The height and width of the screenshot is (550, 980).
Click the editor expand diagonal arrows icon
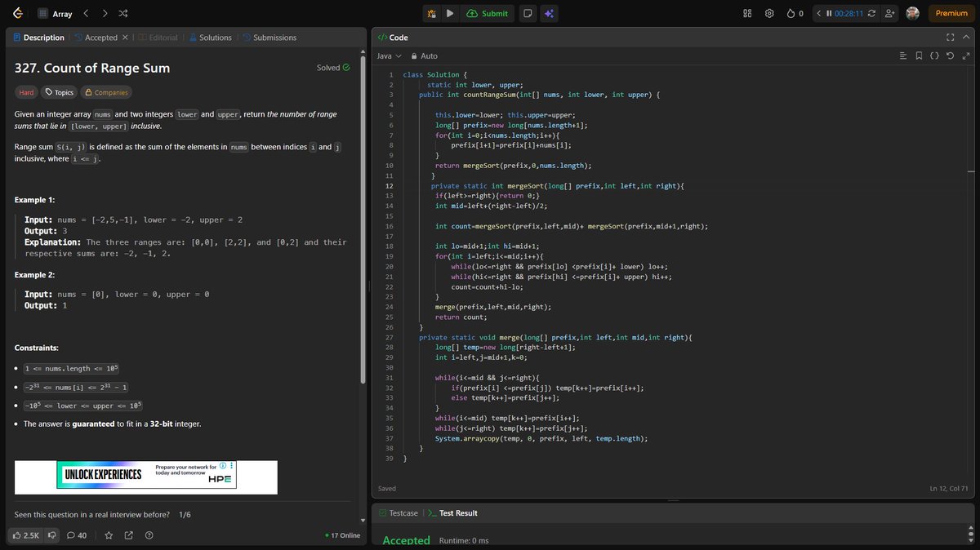[965, 56]
